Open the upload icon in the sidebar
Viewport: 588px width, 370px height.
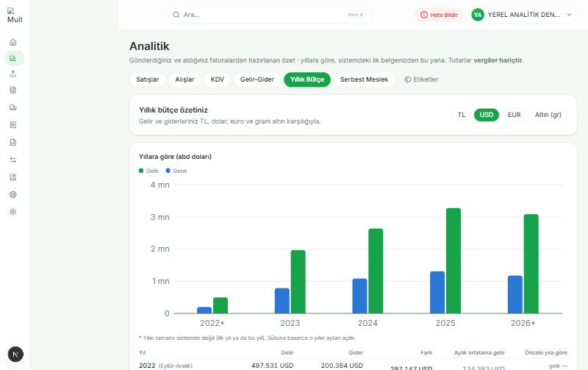[x=13, y=74]
